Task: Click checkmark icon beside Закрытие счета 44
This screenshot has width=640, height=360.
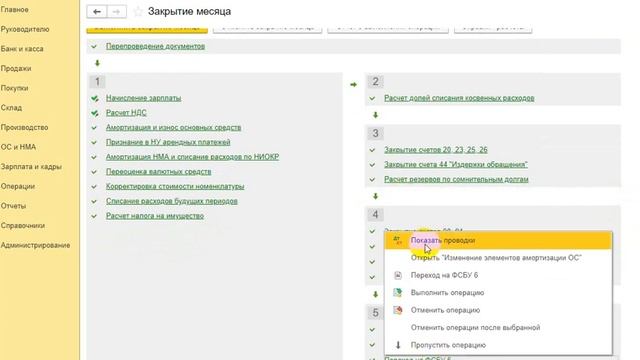Action: point(372,165)
